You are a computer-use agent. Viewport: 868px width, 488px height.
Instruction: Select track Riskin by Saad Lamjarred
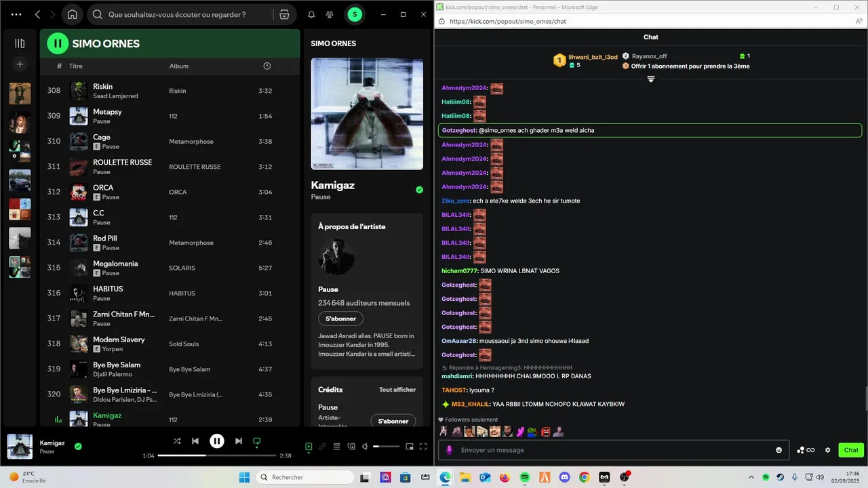(x=170, y=91)
